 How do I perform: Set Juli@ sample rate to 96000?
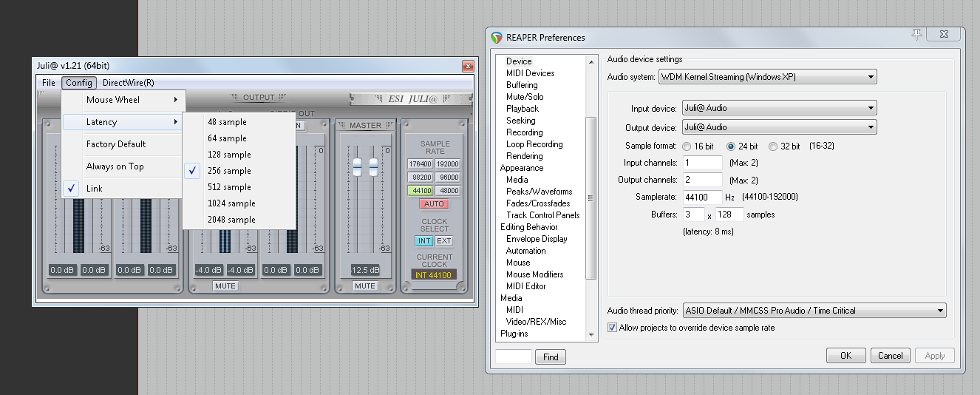tap(447, 178)
